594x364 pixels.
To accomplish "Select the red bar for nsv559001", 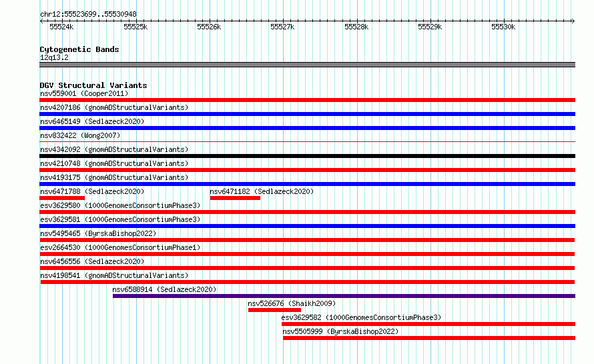I will (x=307, y=100).
